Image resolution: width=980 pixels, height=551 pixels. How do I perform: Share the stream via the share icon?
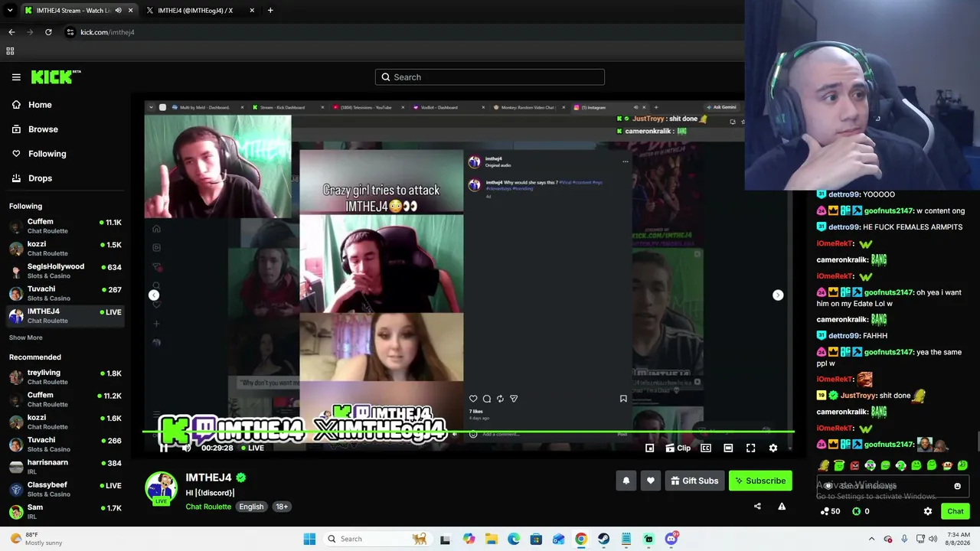point(757,506)
